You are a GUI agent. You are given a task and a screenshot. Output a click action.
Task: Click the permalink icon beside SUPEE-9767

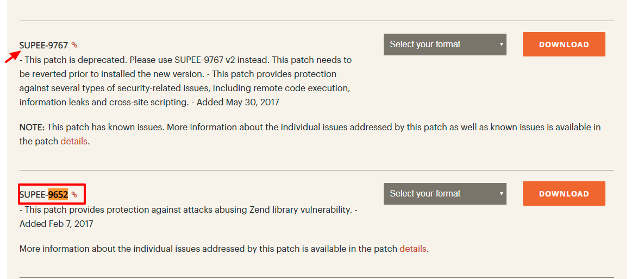point(74,45)
